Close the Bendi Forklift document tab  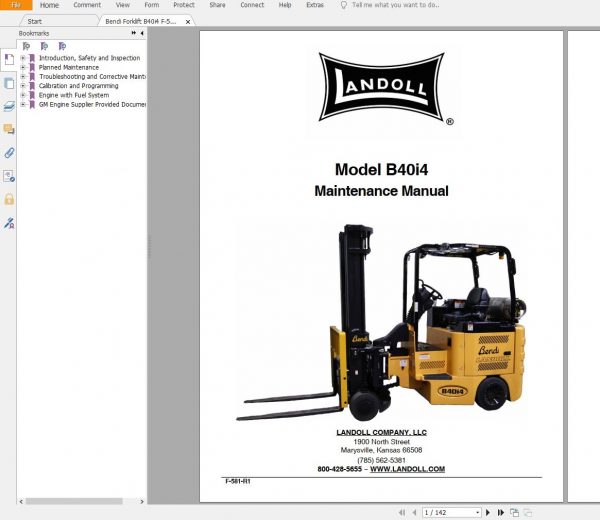(x=188, y=22)
